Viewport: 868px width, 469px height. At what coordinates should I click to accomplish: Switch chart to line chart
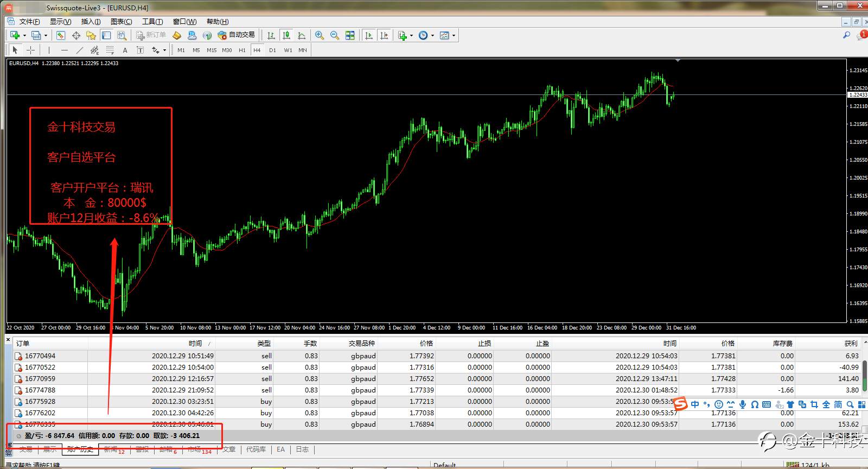point(302,35)
